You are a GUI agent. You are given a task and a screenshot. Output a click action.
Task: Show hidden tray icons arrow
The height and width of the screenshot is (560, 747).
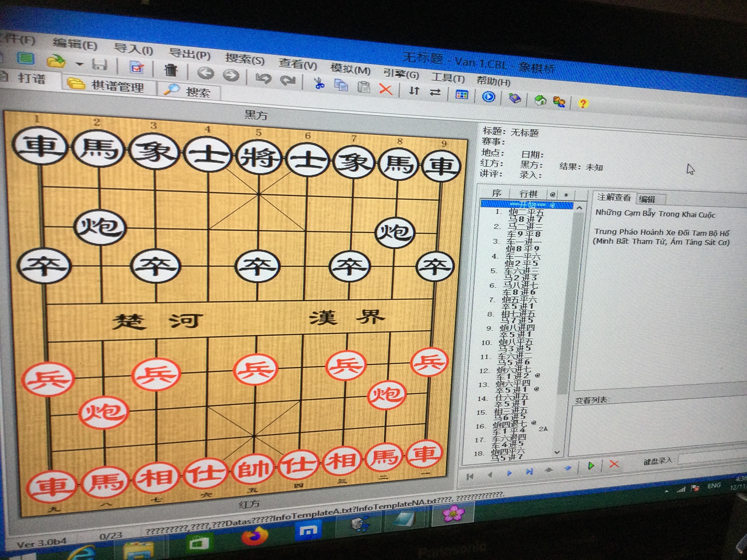point(666,491)
